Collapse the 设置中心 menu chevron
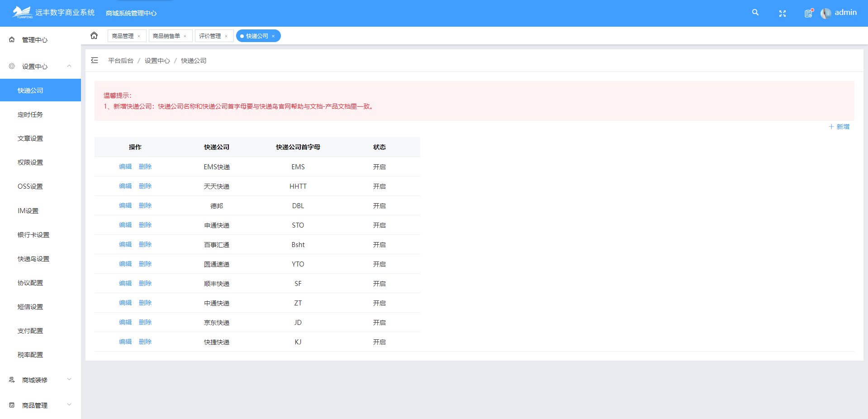Image resolution: width=868 pixels, height=419 pixels. (69, 66)
